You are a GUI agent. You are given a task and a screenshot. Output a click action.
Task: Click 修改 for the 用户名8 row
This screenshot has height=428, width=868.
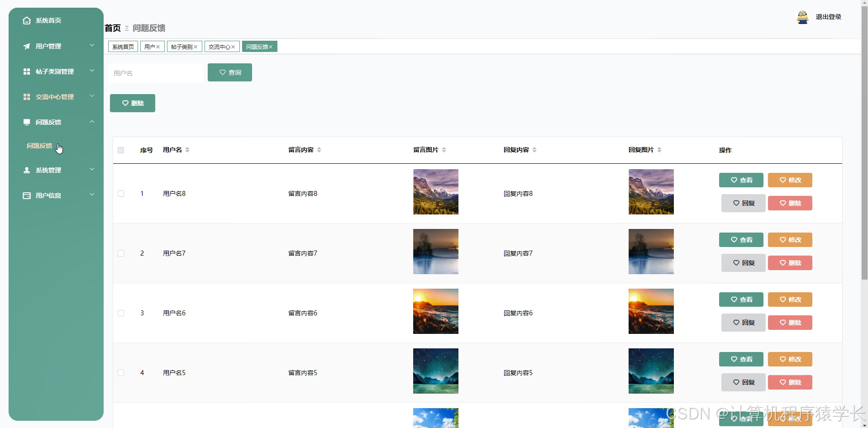click(x=790, y=180)
